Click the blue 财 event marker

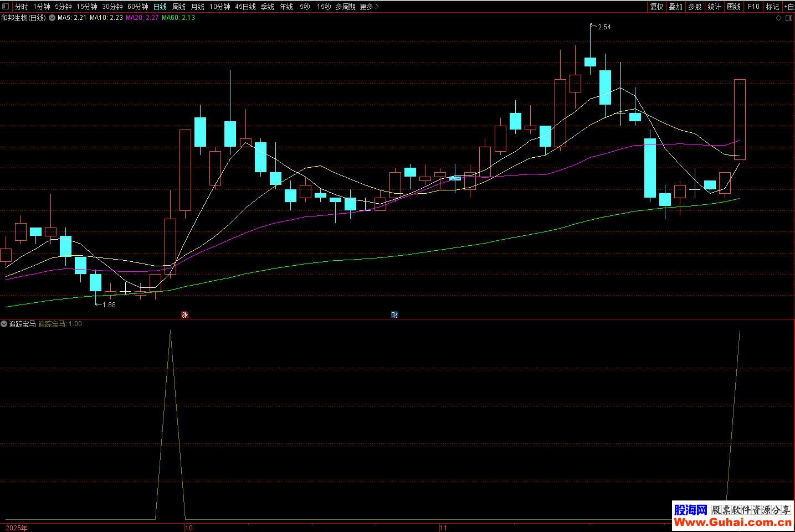tap(394, 315)
